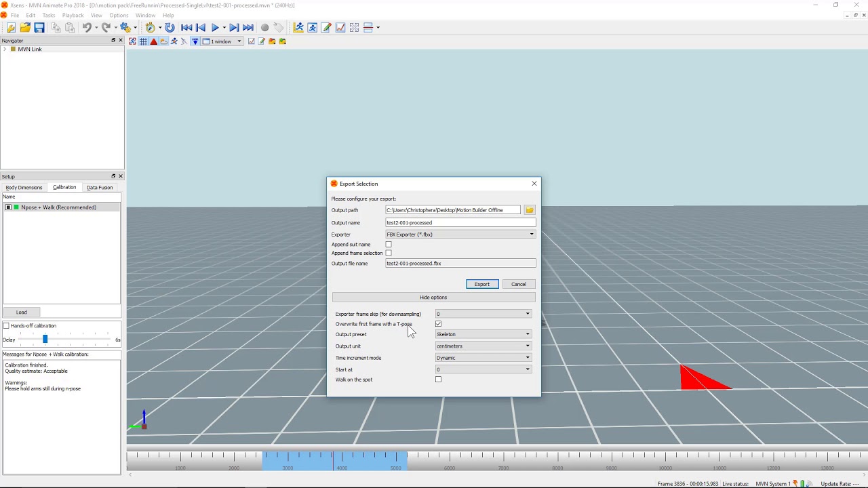Click the Export button
Image resolution: width=868 pixels, height=488 pixels.
(482, 284)
